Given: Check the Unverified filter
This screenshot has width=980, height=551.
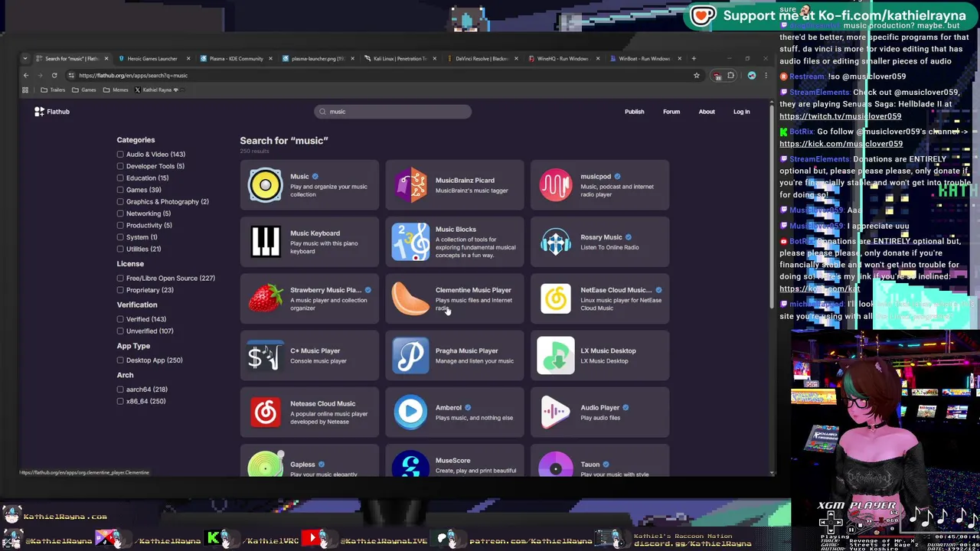Looking at the screenshot, I should click(120, 331).
